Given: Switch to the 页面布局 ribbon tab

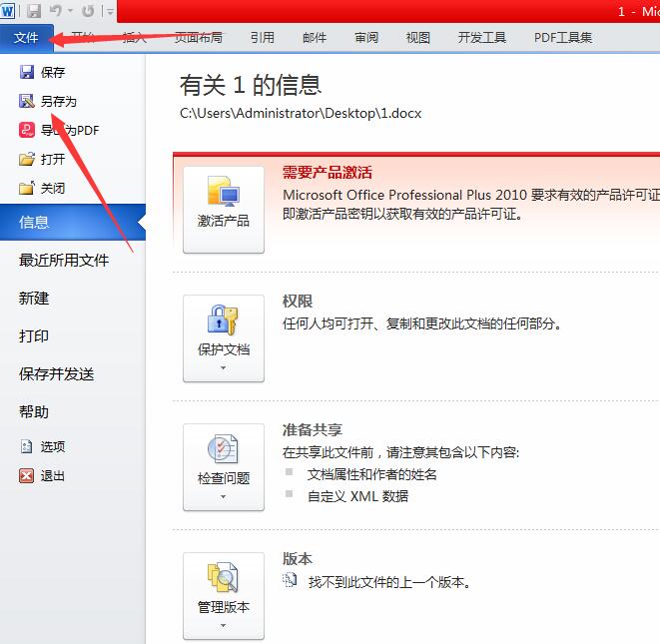Looking at the screenshot, I should tap(199, 38).
